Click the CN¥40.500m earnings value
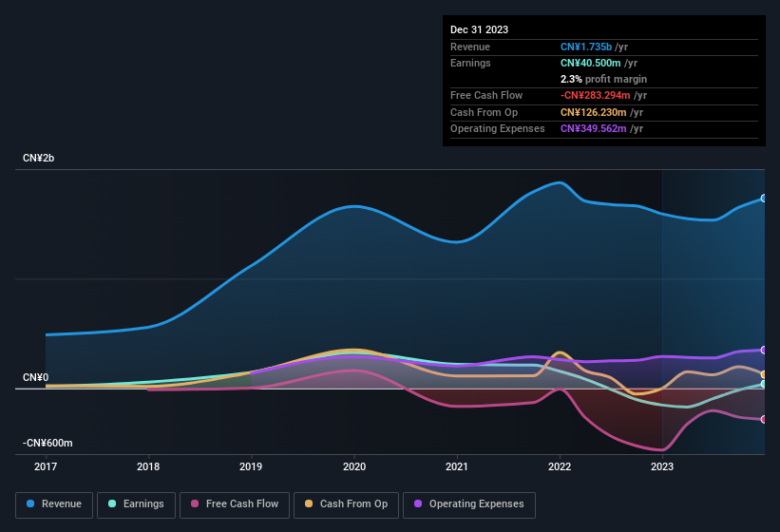The width and height of the screenshot is (780, 532). 591,63
